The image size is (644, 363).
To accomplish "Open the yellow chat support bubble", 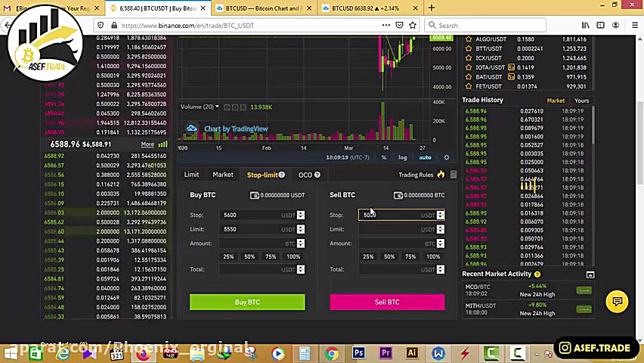I will coord(617,302).
